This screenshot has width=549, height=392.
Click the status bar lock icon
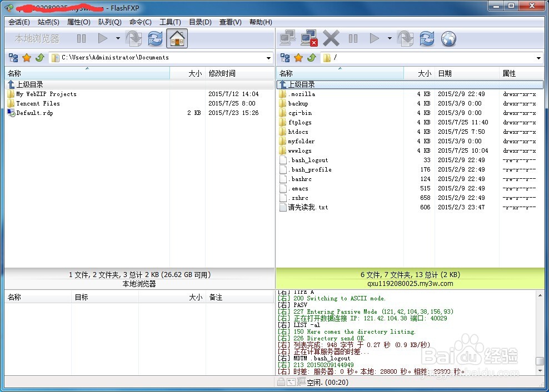click(x=281, y=382)
